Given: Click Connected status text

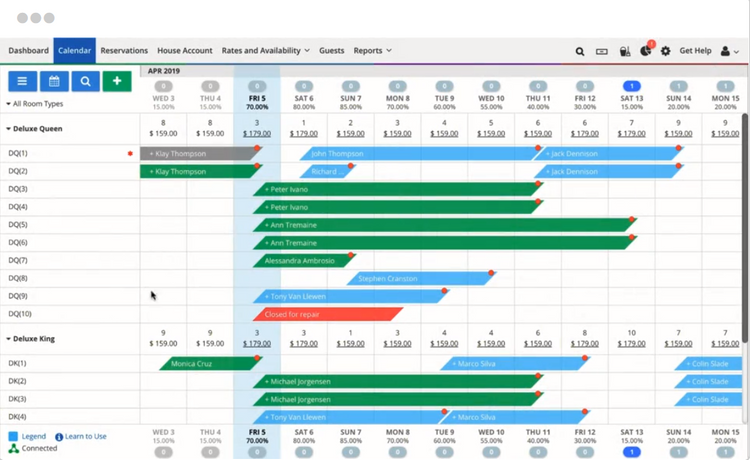Looking at the screenshot, I should coord(39,448).
